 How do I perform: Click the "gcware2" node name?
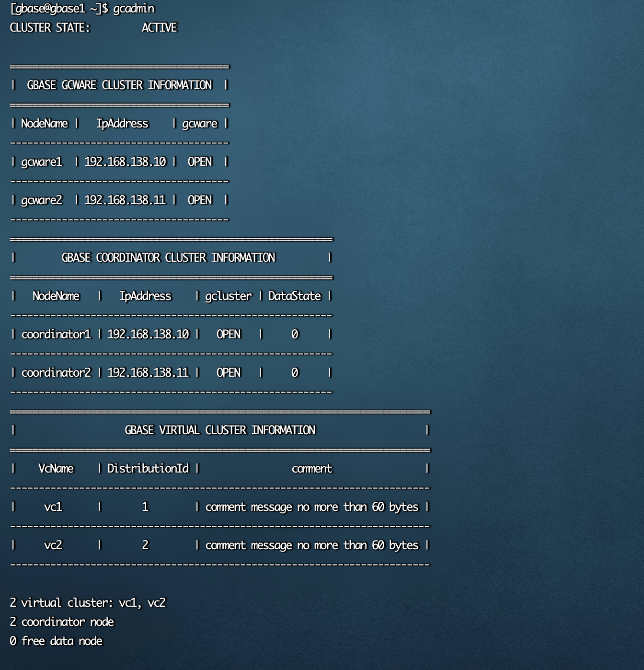(42, 200)
